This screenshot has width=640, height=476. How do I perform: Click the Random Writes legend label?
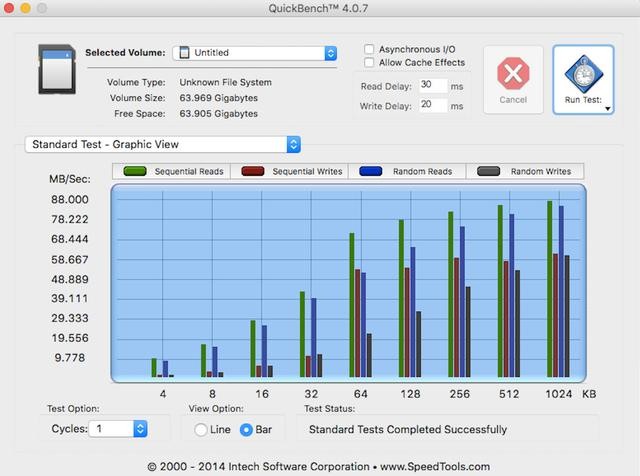(541, 171)
